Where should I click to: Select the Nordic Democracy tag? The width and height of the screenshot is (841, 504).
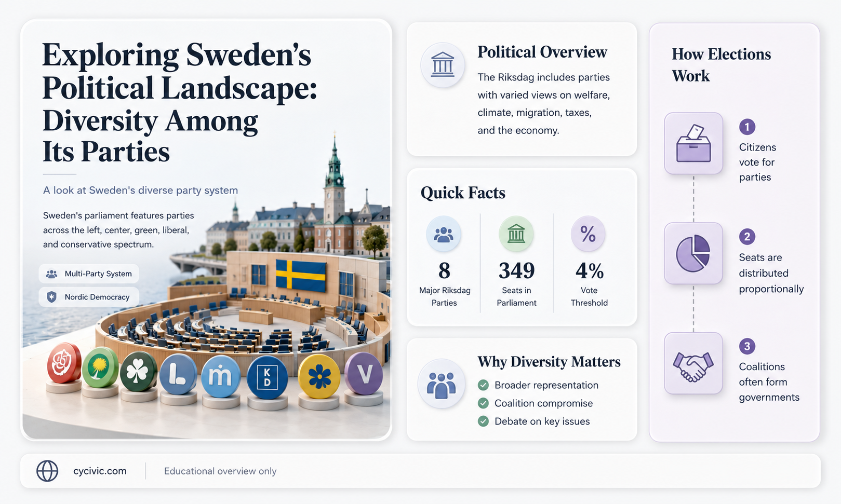89,297
